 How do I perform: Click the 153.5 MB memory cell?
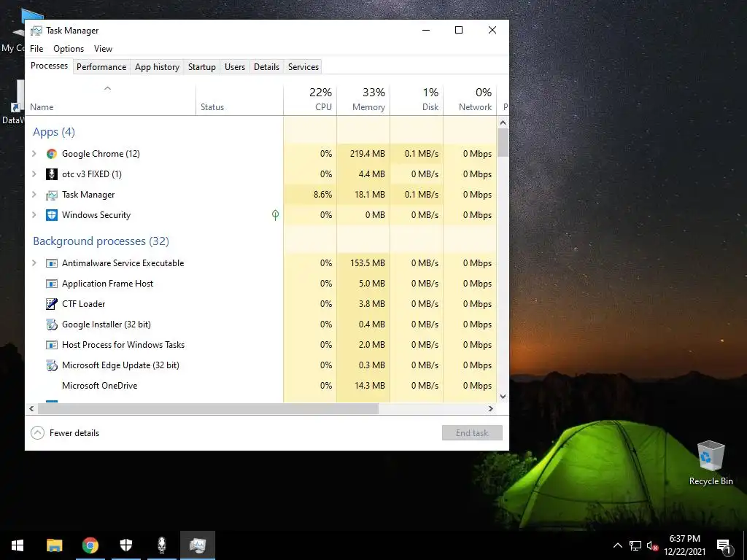pos(363,263)
